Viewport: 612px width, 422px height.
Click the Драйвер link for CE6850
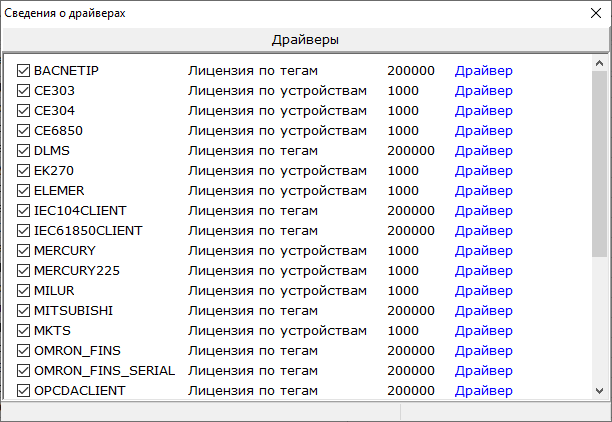coord(484,130)
